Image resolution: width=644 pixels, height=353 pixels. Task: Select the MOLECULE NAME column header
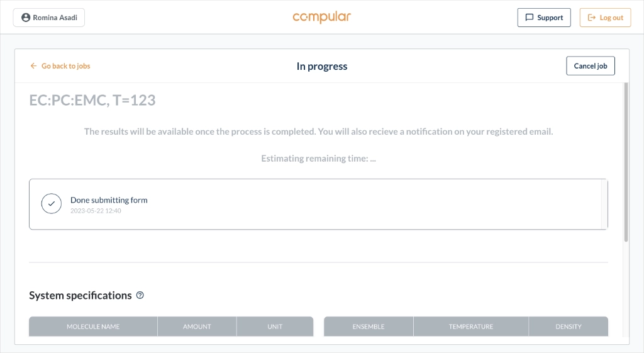93,327
